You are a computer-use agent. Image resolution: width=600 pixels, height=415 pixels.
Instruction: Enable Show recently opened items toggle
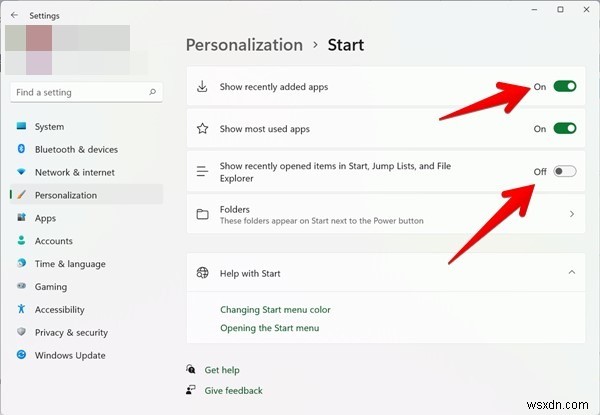[x=565, y=171]
